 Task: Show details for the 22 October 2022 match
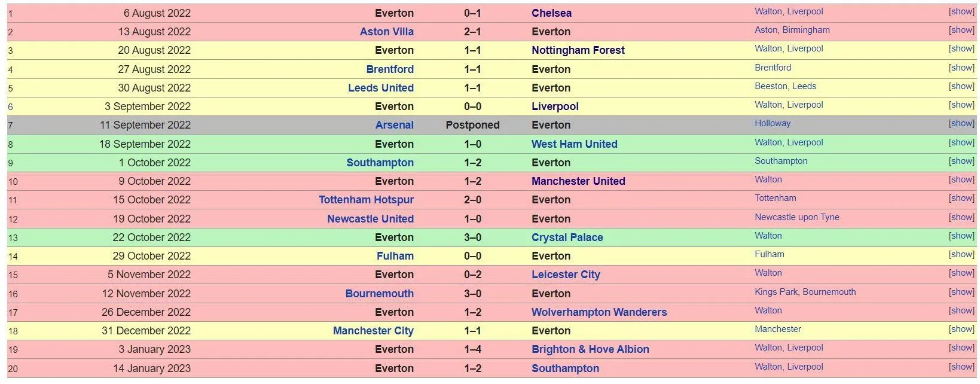coord(961,236)
